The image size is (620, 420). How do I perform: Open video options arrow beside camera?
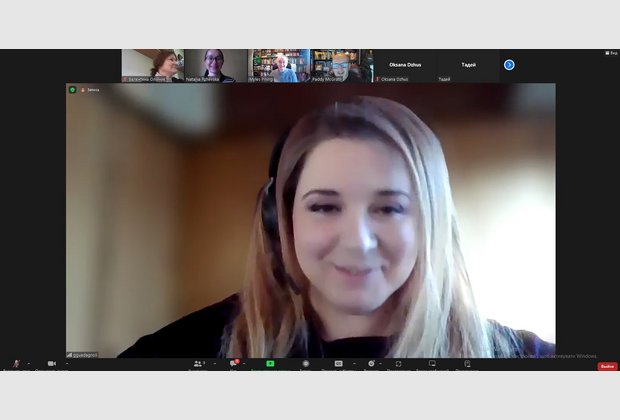(66, 363)
